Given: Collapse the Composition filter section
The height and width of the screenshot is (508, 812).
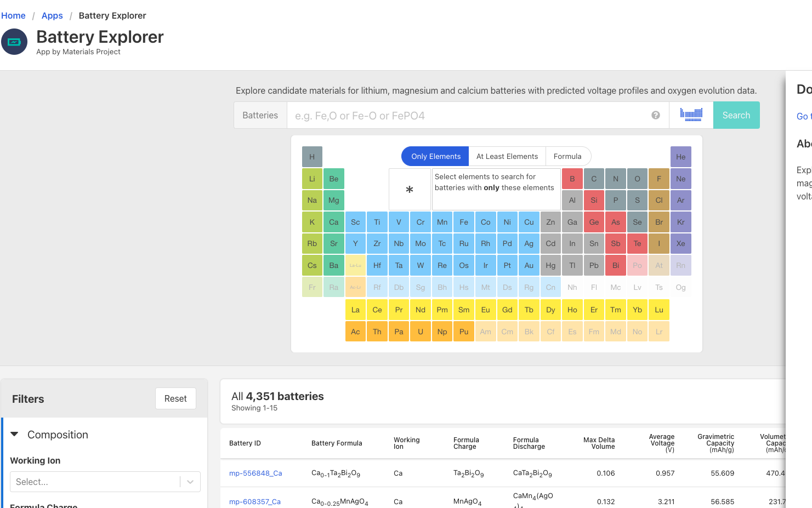Looking at the screenshot, I should point(15,435).
